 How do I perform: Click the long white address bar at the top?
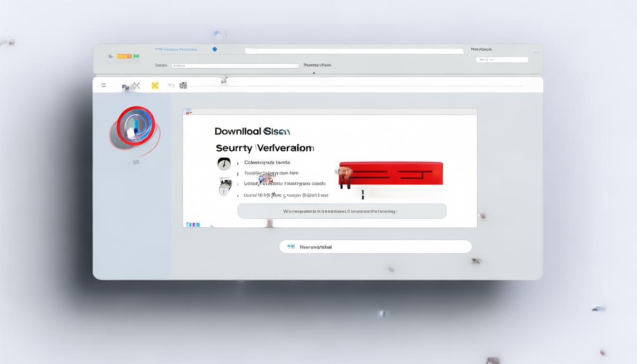[x=354, y=51]
